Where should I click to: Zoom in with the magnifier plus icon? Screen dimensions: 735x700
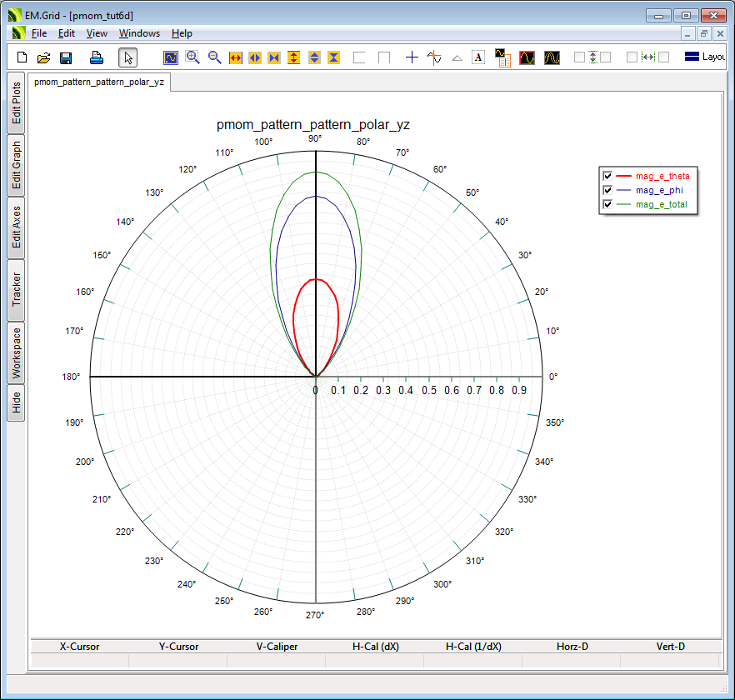tap(192, 57)
